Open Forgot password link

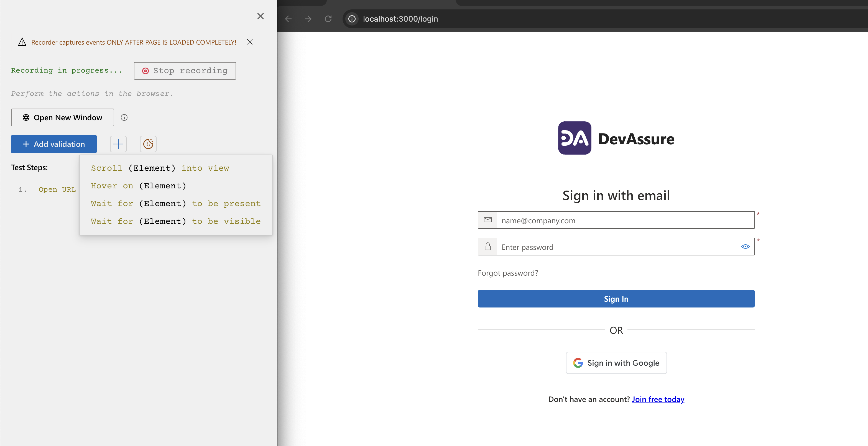[x=508, y=273]
